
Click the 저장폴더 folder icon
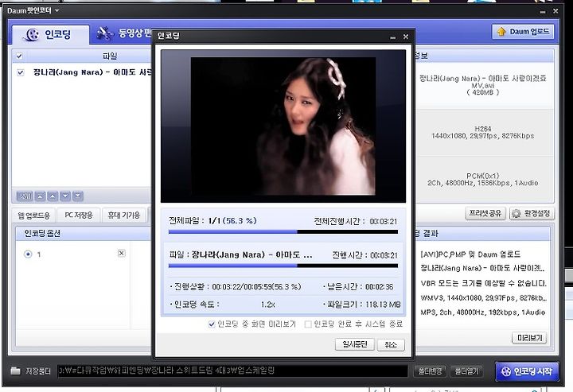16,371
